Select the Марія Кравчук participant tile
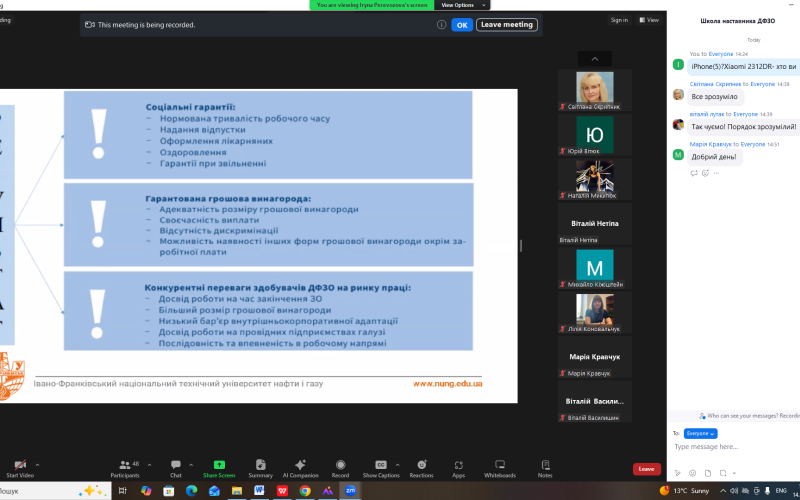 click(x=594, y=357)
